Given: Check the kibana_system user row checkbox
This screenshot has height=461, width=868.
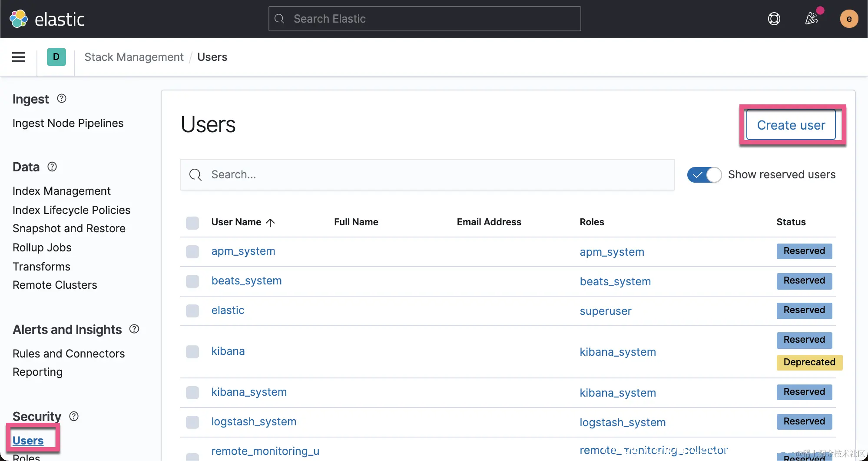Looking at the screenshot, I should [192, 393].
